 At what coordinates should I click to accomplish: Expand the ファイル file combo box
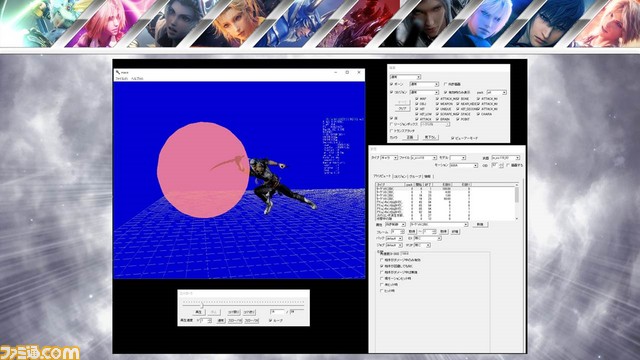(x=423, y=158)
